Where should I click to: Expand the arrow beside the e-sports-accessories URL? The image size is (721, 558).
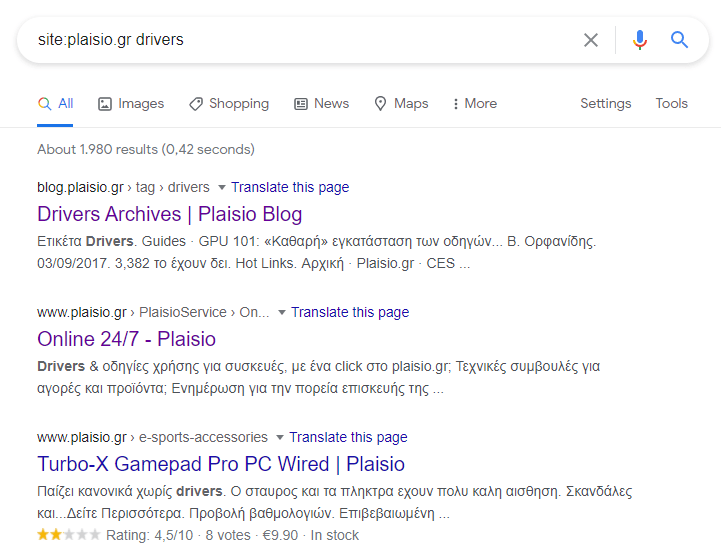click(280, 438)
